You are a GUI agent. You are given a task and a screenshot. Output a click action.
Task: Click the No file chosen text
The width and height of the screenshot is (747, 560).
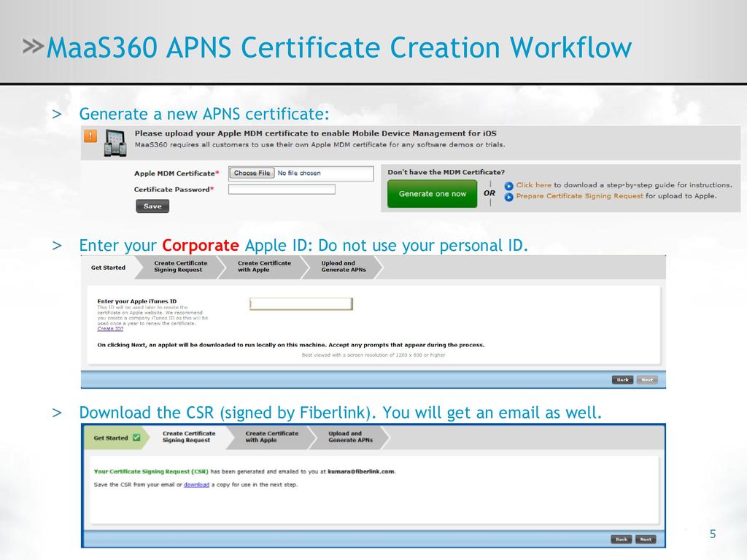(x=299, y=174)
